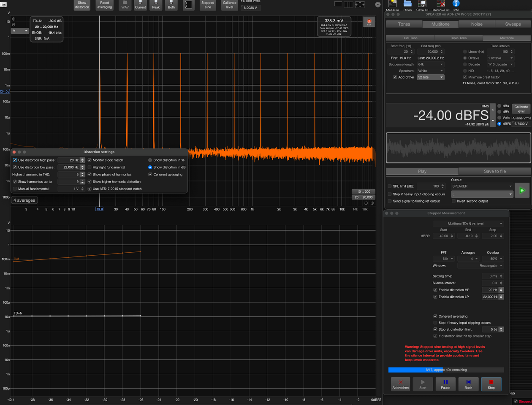Select Show distortion in % radio
This screenshot has height=405, width=532.
150,160
